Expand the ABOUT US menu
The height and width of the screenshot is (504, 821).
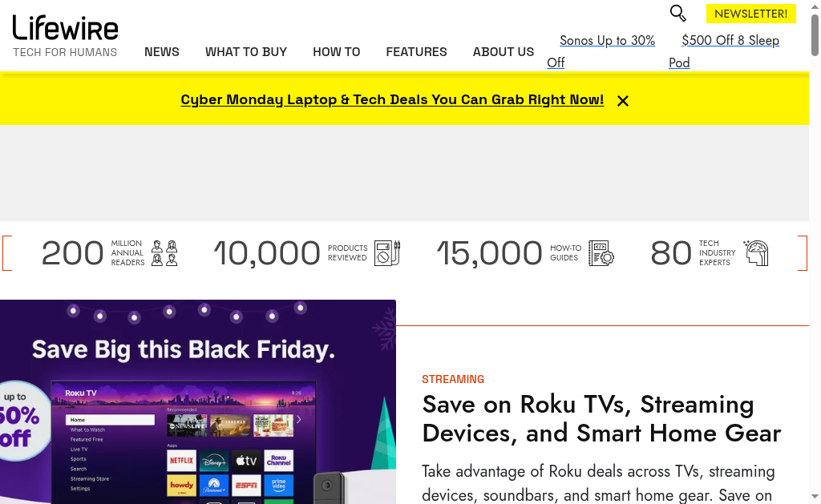504,52
